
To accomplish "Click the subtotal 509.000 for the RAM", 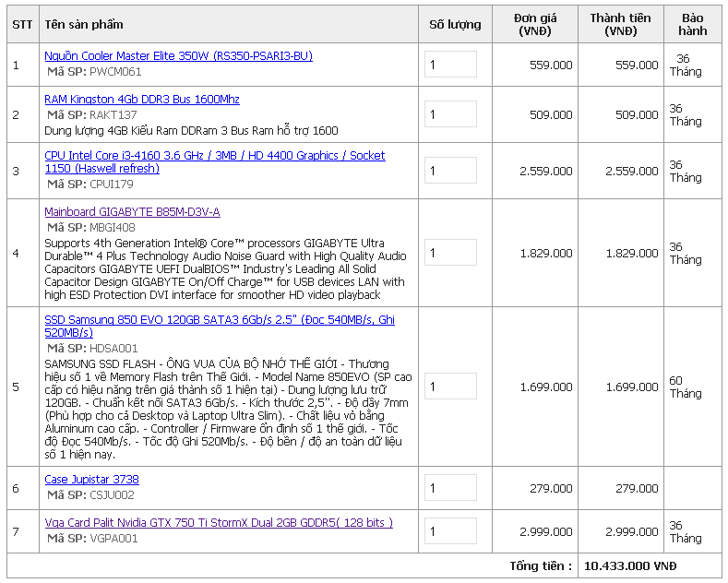I will [637, 115].
